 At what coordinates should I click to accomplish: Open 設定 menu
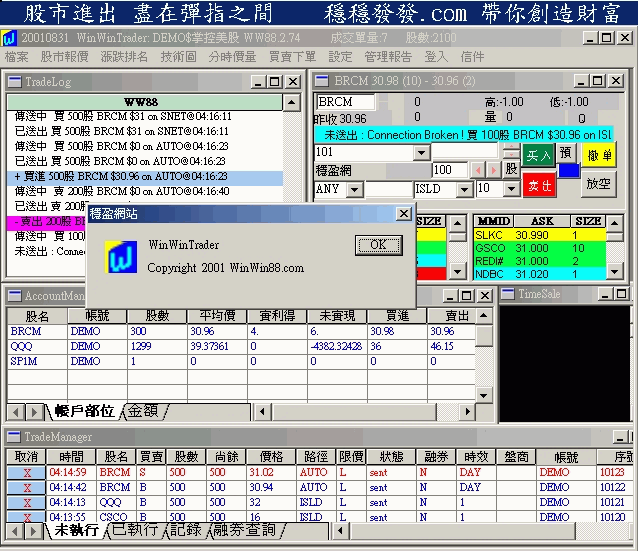click(x=340, y=57)
